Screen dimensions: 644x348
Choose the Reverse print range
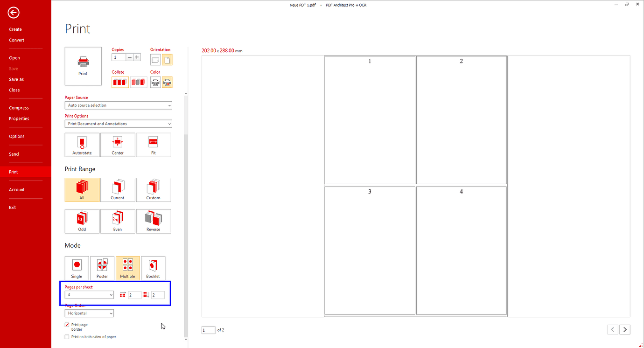[154, 221]
